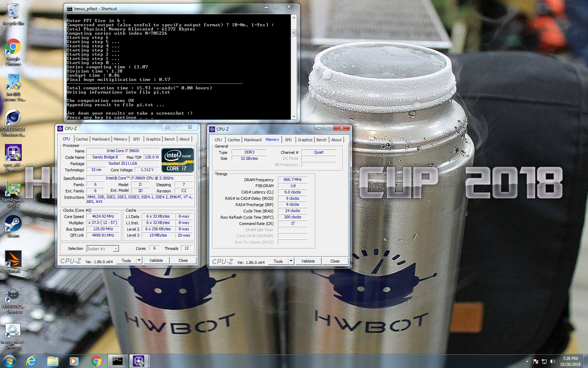Open About tab in right CPU-Z

pos(336,140)
